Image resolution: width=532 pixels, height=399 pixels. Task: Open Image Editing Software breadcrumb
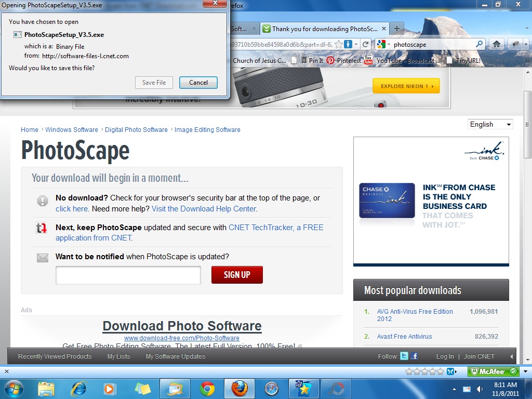pos(207,129)
